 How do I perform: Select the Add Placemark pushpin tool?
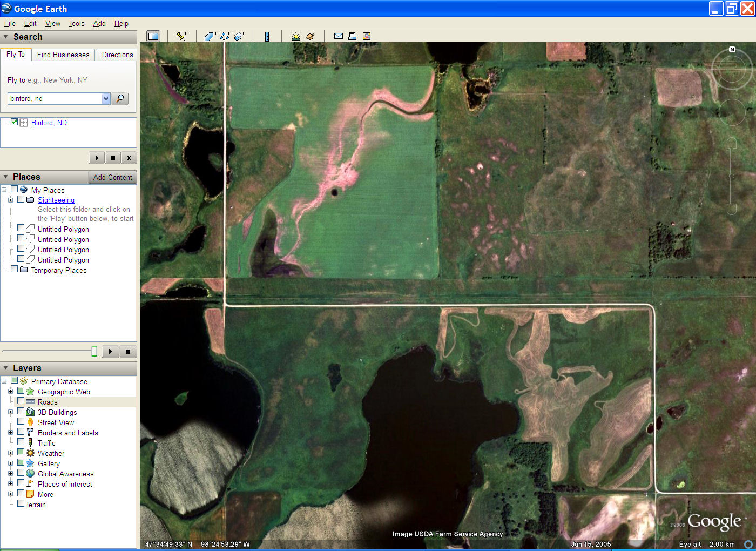(181, 36)
